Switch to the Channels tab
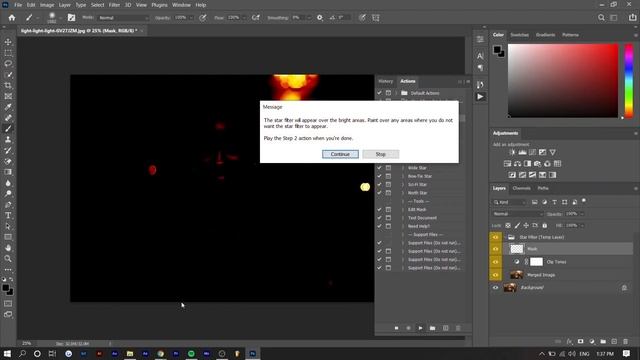The width and height of the screenshot is (640, 360). (x=522, y=188)
